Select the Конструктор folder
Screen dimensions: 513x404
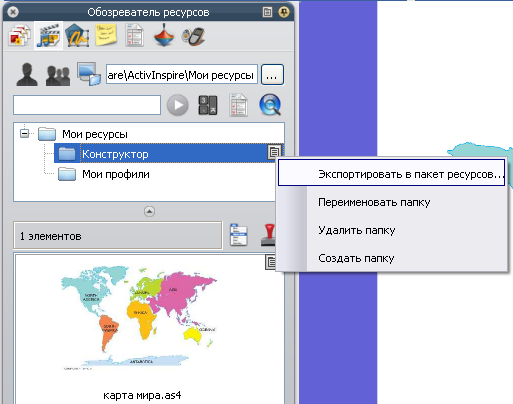[168, 153]
